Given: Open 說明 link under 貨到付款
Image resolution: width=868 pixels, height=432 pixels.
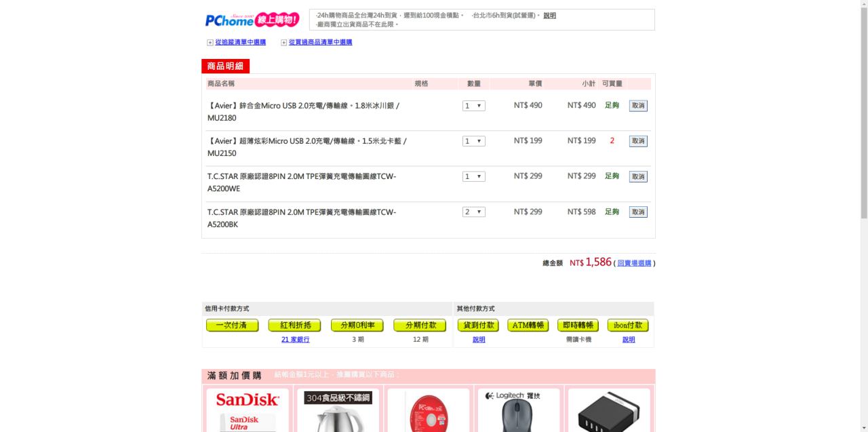Looking at the screenshot, I should click(479, 340).
